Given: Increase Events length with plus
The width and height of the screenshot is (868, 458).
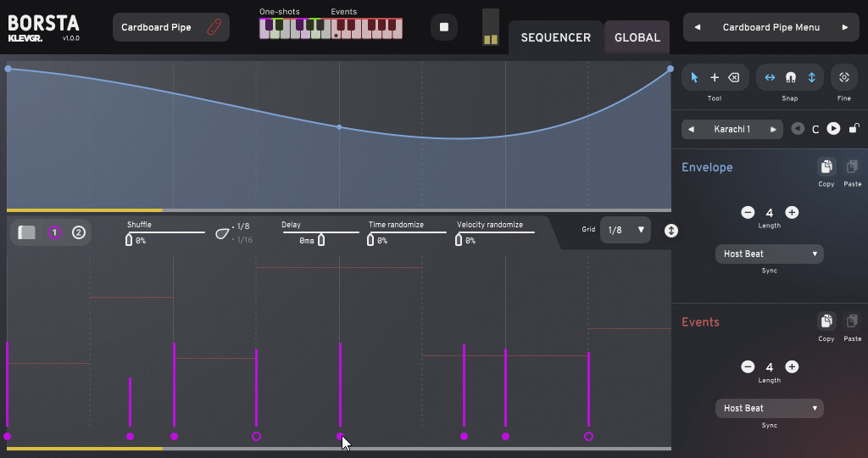Looking at the screenshot, I should pyautogui.click(x=793, y=366).
